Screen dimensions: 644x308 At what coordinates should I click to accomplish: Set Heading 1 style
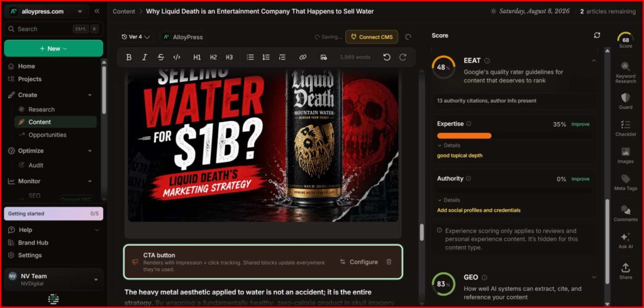click(x=197, y=57)
